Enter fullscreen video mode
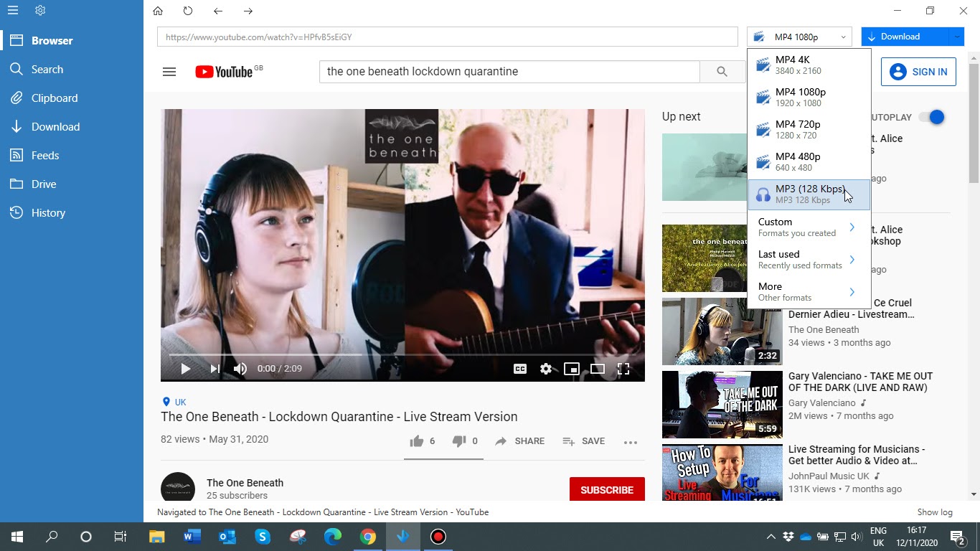 [x=623, y=369]
